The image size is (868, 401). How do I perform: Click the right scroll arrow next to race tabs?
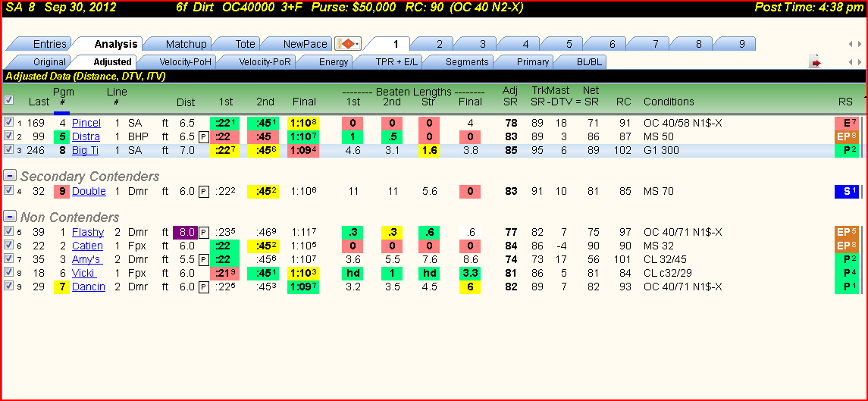click(860, 44)
